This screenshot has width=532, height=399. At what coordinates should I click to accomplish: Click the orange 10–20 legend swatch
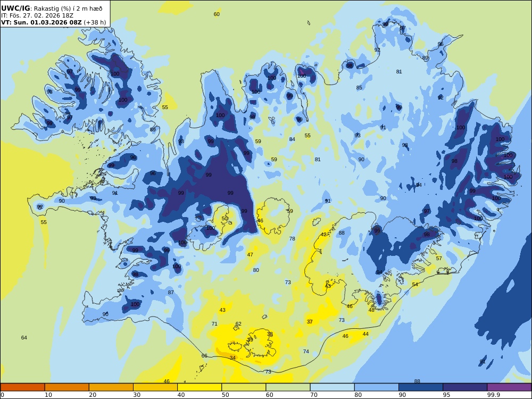coord(67,387)
